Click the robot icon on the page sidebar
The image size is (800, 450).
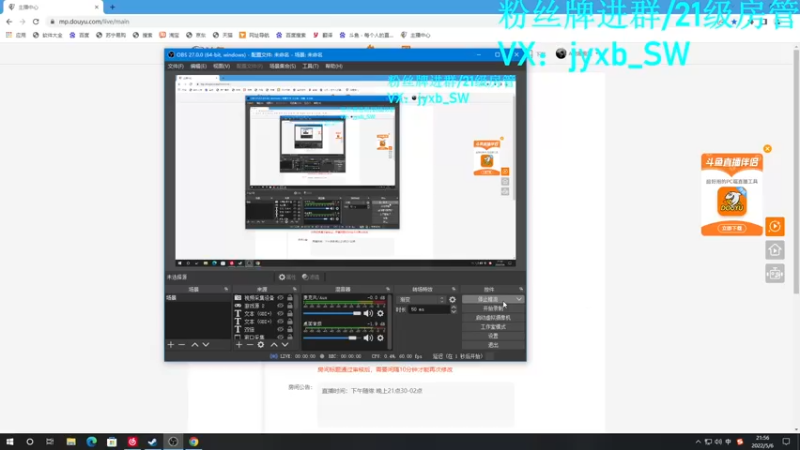[774, 274]
